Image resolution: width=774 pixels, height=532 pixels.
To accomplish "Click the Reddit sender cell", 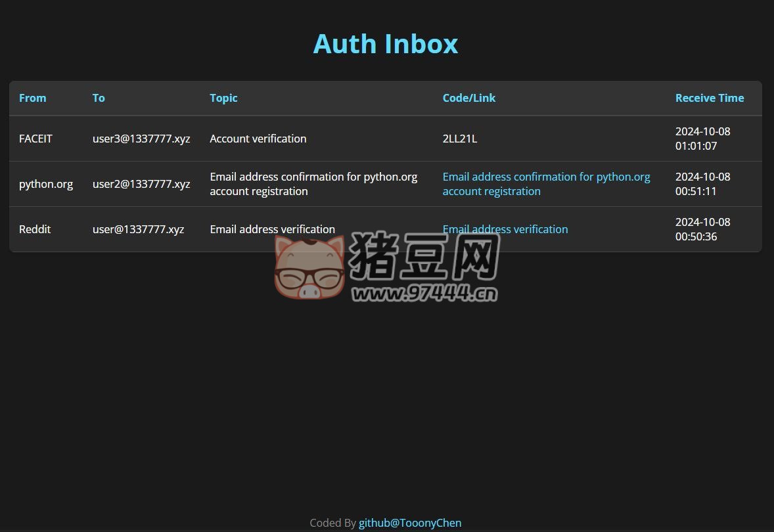I will point(35,229).
